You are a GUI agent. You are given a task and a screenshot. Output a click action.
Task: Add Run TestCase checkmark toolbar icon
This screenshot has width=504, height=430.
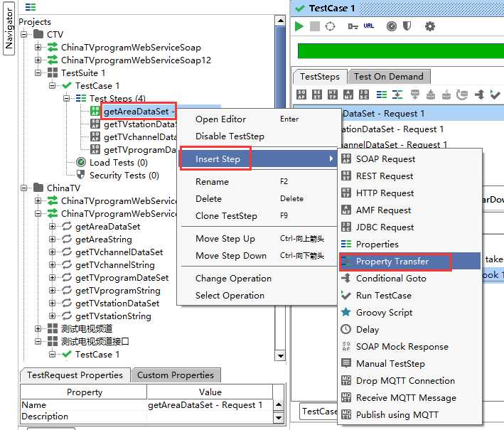click(495, 95)
